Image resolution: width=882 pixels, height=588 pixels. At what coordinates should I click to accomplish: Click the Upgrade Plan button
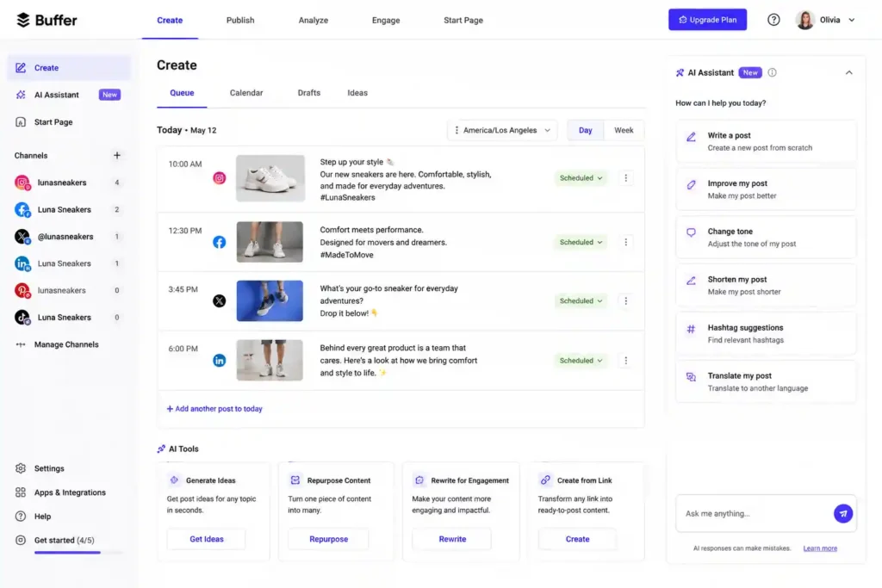click(x=707, y=20)
